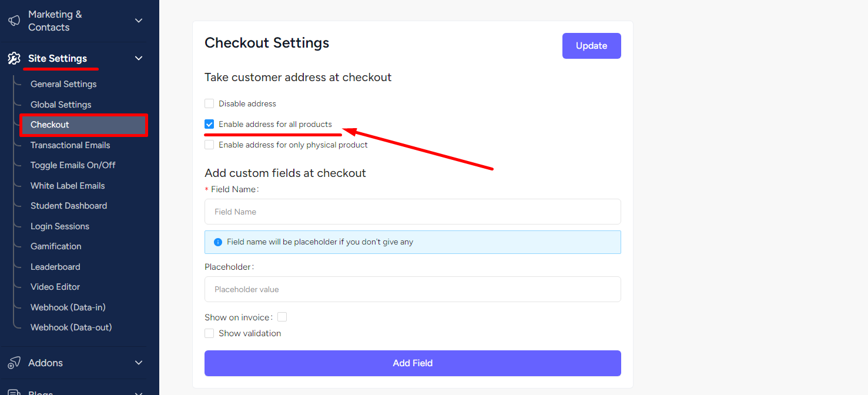This screenshot has width=868, height=395.
Task: Click the Update button
Action: point(592,46)
